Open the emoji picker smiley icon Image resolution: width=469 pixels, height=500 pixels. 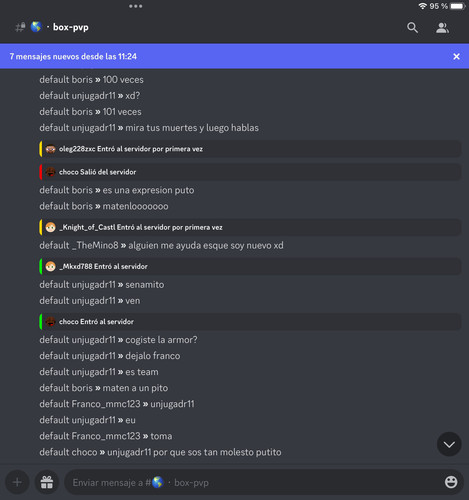click(x=451, y=482)
